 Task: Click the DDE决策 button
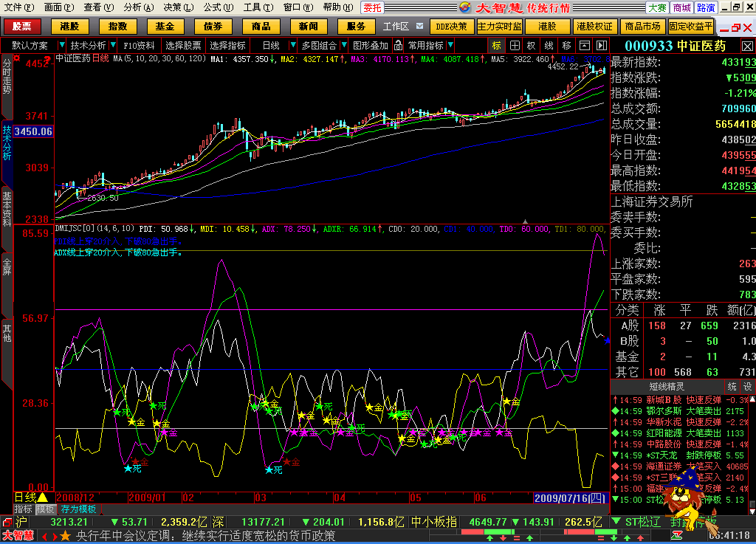tap(451, 26)
